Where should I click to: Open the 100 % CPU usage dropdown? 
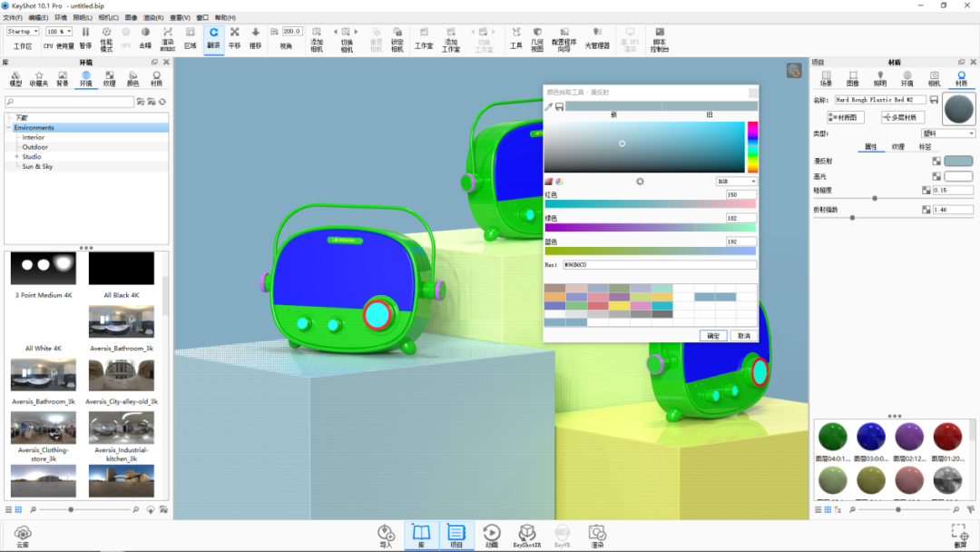point(59,31)
